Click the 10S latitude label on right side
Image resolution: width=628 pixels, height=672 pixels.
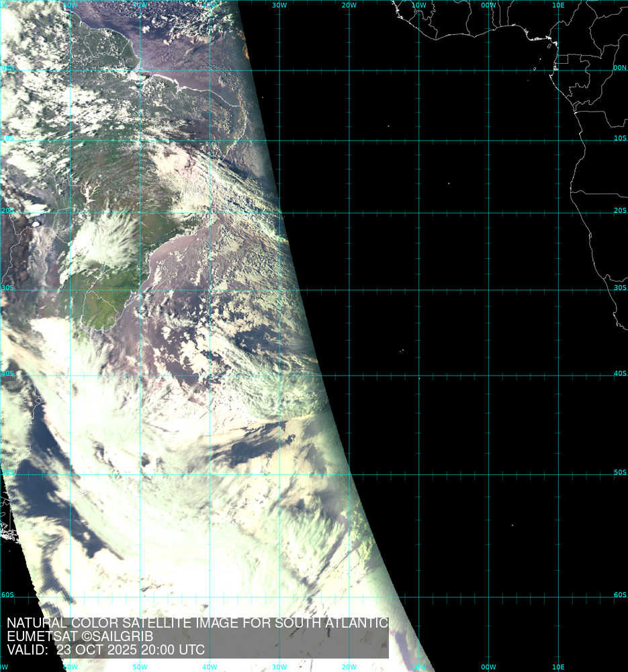pyautogui.click(x=619, y=138)
